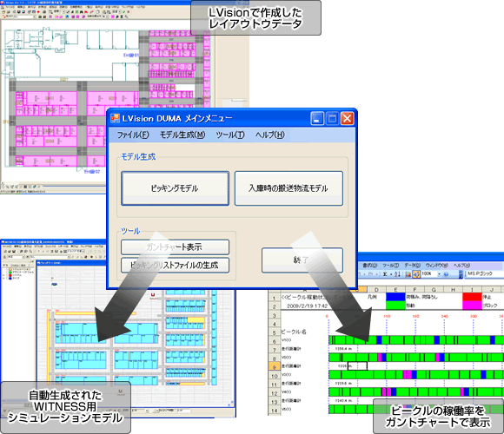Select row 12 header in Excel

275,393
